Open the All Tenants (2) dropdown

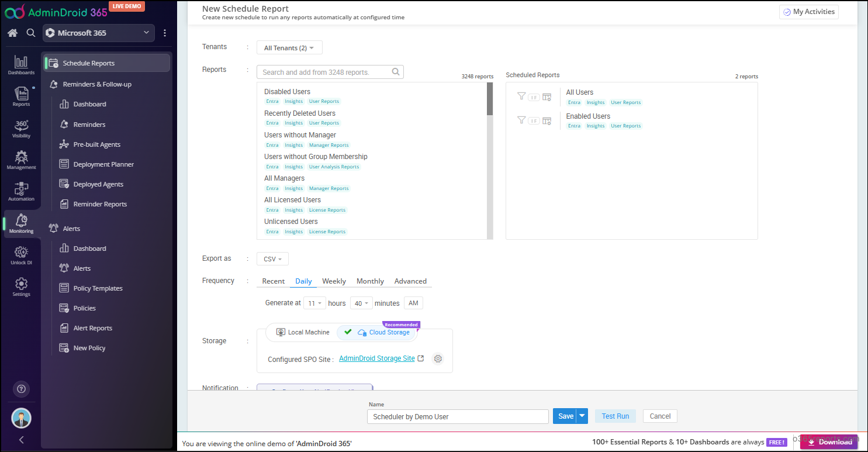click(x=289, y=48)
